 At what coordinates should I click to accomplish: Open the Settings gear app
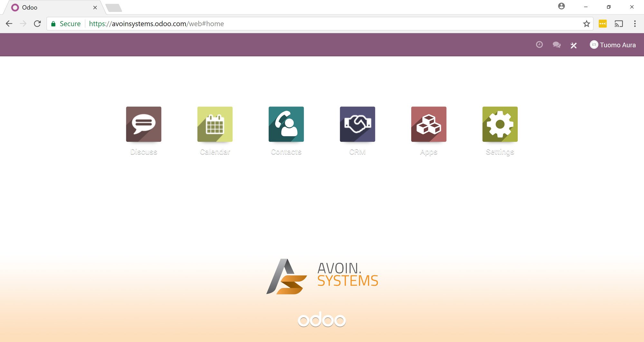click(x=500, y=124)
